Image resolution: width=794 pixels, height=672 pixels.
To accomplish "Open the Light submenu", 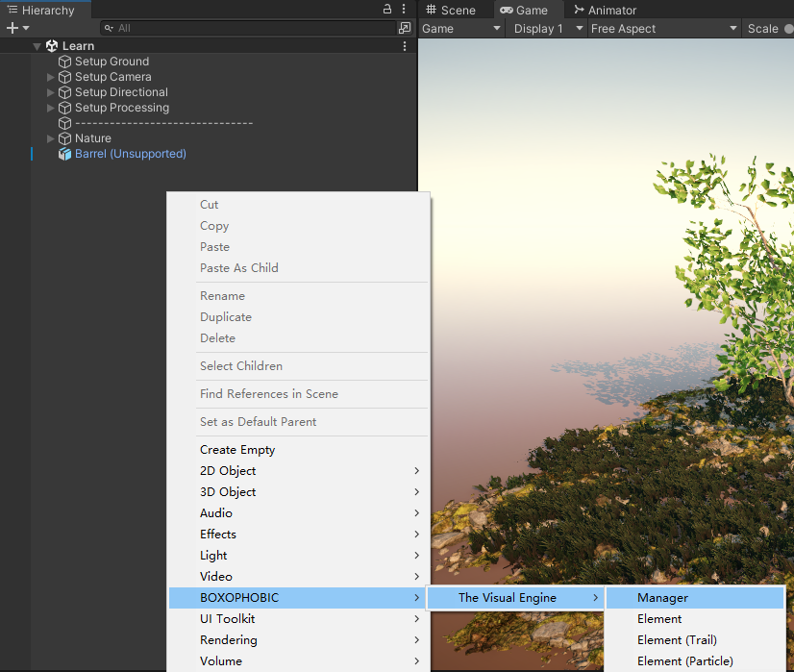I will [x=300, y=556].
